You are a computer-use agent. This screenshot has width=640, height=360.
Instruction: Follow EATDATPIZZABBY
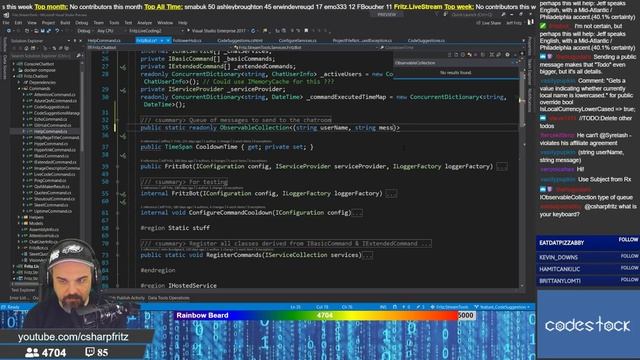(x=628, y=240)
